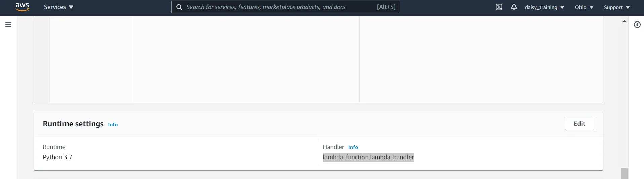The image size is (644, 179).
Task: Click the AWS logo home icon
Action: coord(23,7)
